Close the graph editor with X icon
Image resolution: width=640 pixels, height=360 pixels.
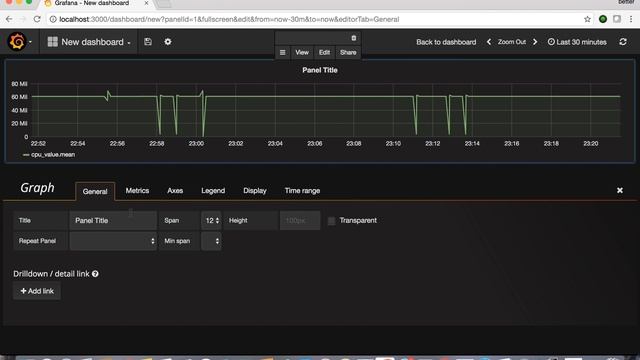coord(620,190)
